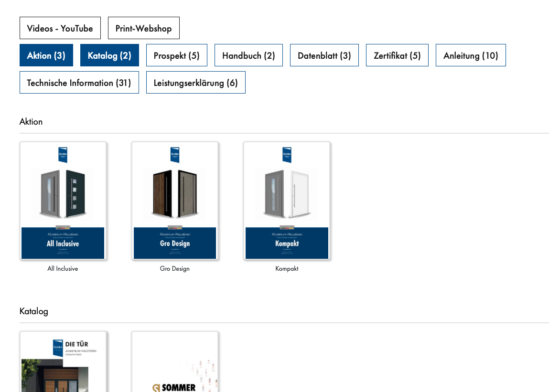Click the Kompakt caption text
Viewport: 549px width, 392px height.
[x=287, y=269]
